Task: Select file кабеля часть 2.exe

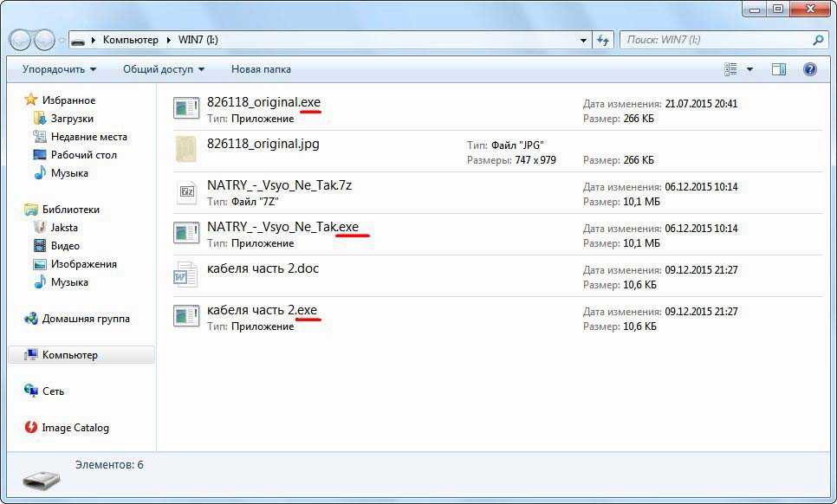Action: point(262,310)
